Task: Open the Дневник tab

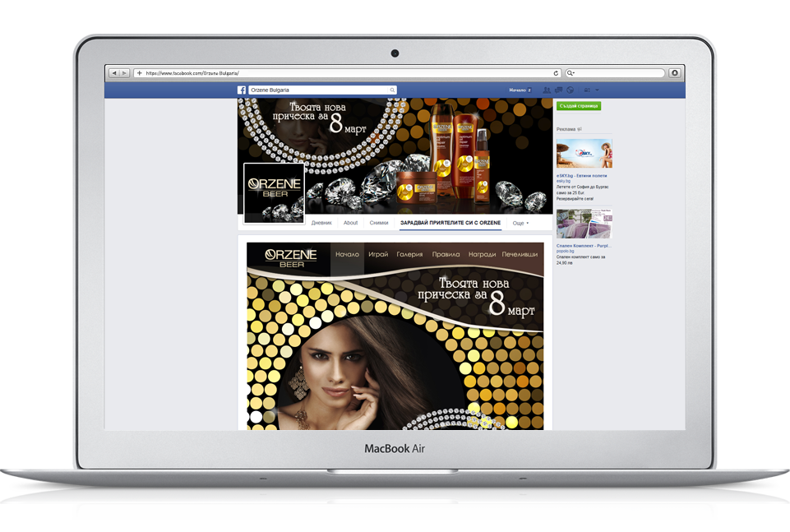Action: tap(321, 223)
